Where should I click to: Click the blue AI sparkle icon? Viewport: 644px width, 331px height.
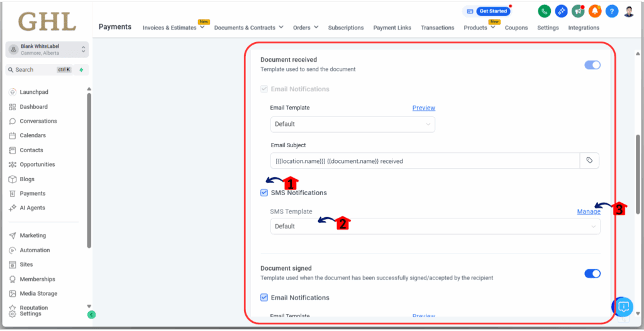click(x=561, y=11)
